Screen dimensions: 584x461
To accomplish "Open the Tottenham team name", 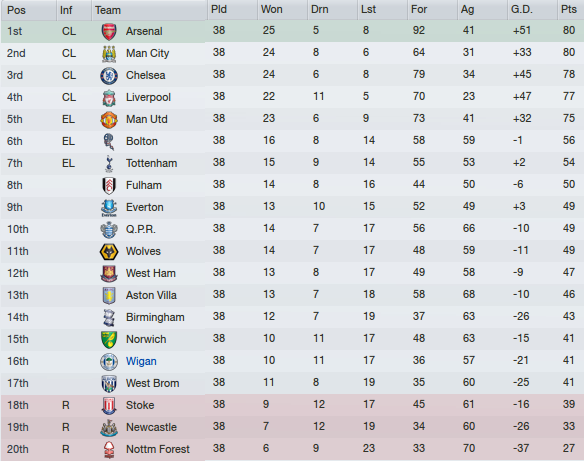I will pos(151,163).
